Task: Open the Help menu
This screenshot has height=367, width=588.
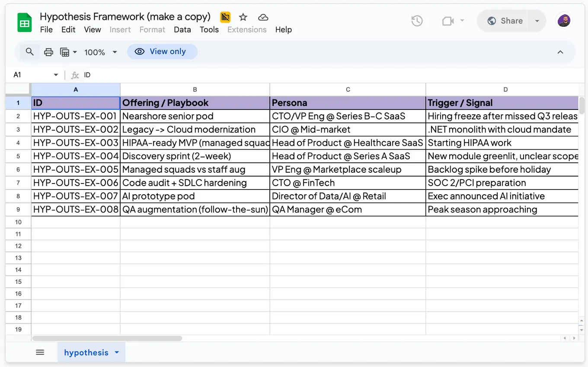Action: [x=284, y=29]
